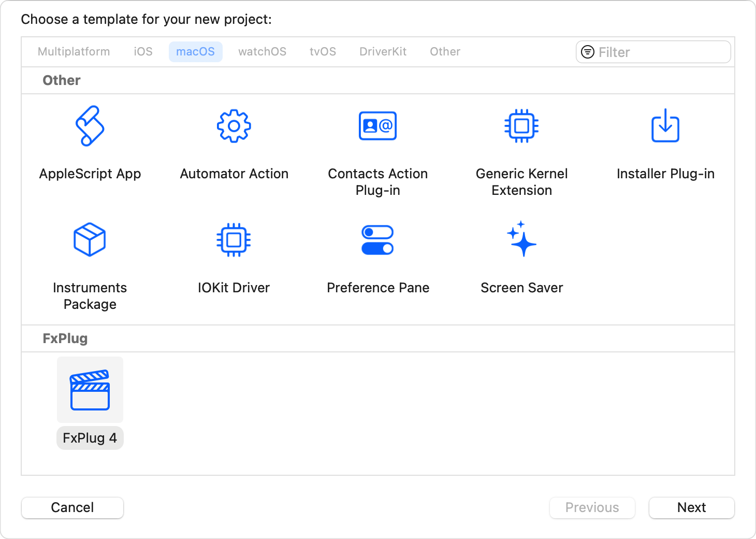Screen dimensions: 756x539
Task: Switch to the iOS tab
Action: [x=143, y=51]
